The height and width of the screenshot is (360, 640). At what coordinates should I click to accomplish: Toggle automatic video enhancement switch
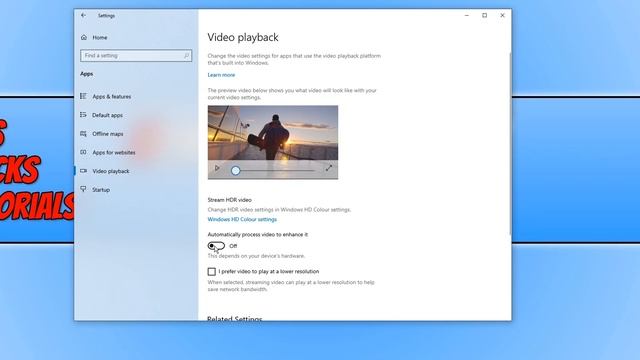tap(216, 246)
